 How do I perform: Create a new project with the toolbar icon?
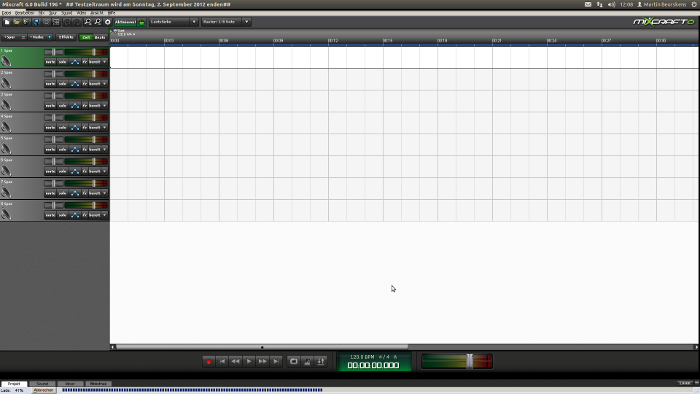click(7, 22)
